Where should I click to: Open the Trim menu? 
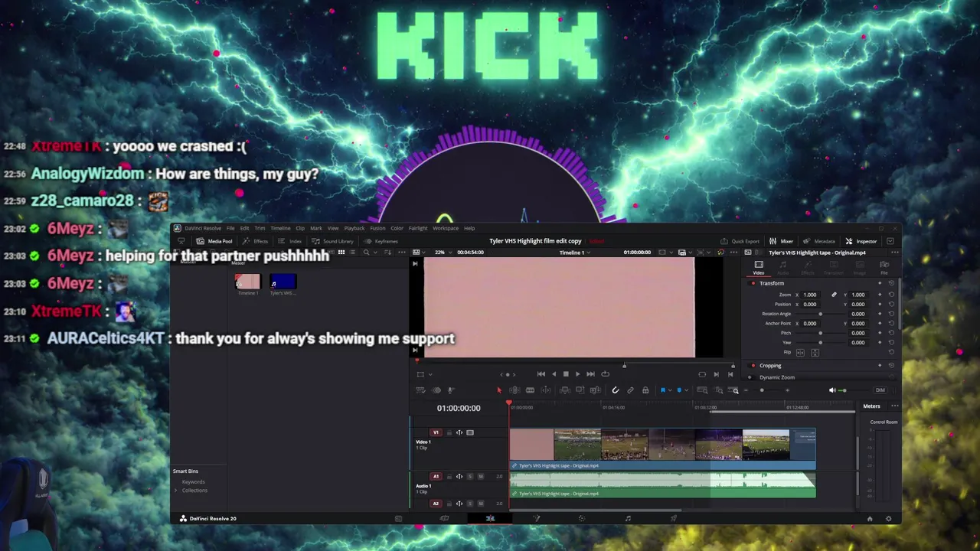(260, 228)
